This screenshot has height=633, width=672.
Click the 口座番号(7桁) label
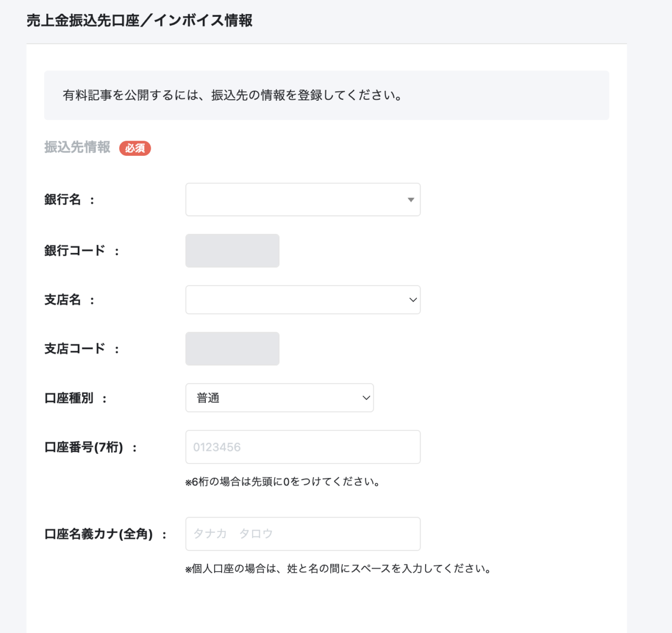coord(83,447)
